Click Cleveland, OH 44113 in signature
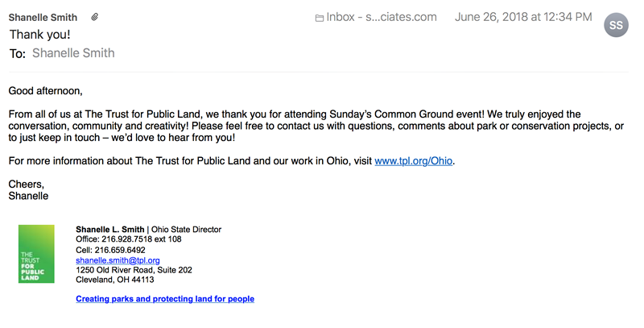Screen dimensions: 644x328 [114, 280]
